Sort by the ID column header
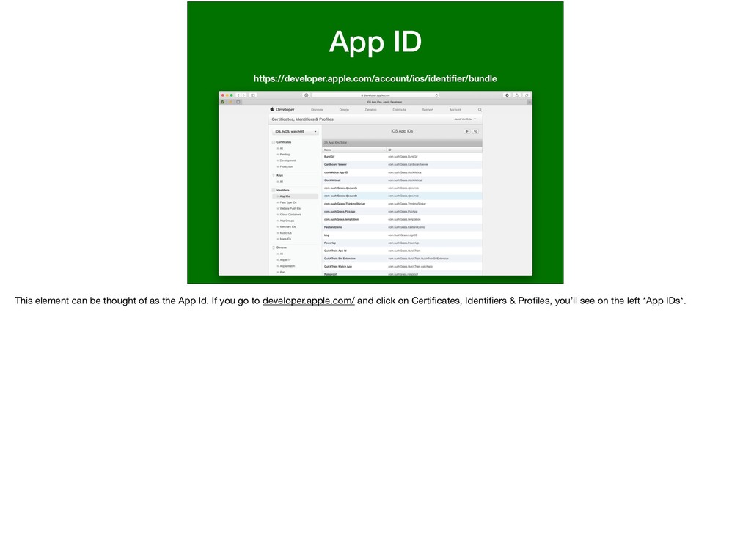Screen dimensions: 751x560 pos(434,150)
